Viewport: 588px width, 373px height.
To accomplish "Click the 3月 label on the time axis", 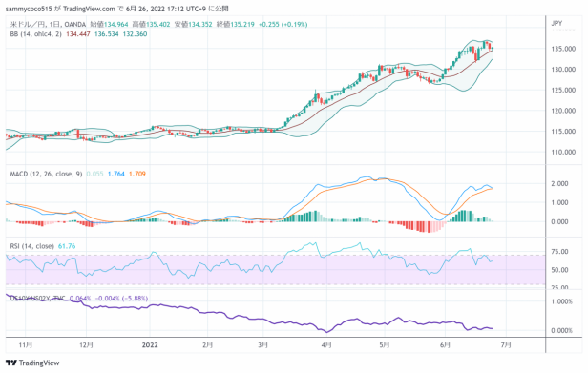I will point(263,345).
